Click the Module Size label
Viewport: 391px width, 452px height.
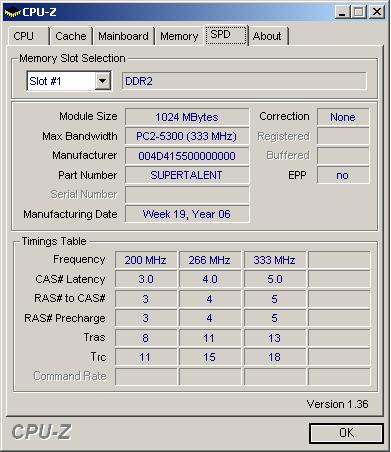tap(88, 116)
